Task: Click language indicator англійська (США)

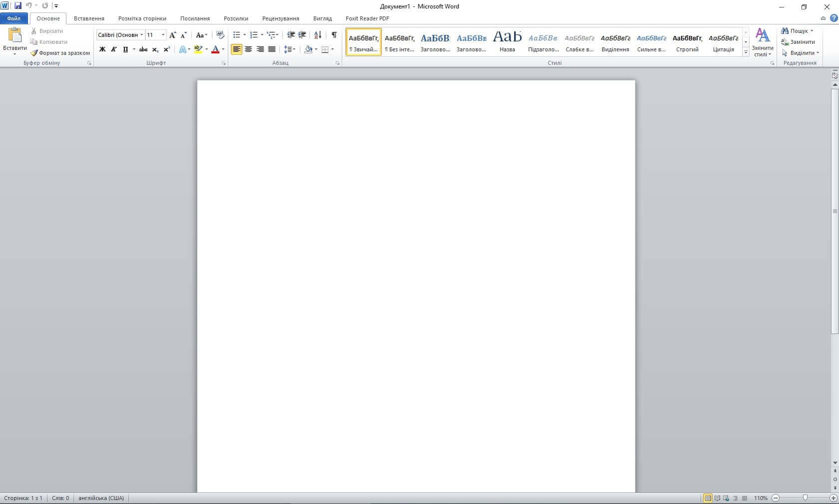Action: (101, 498)
